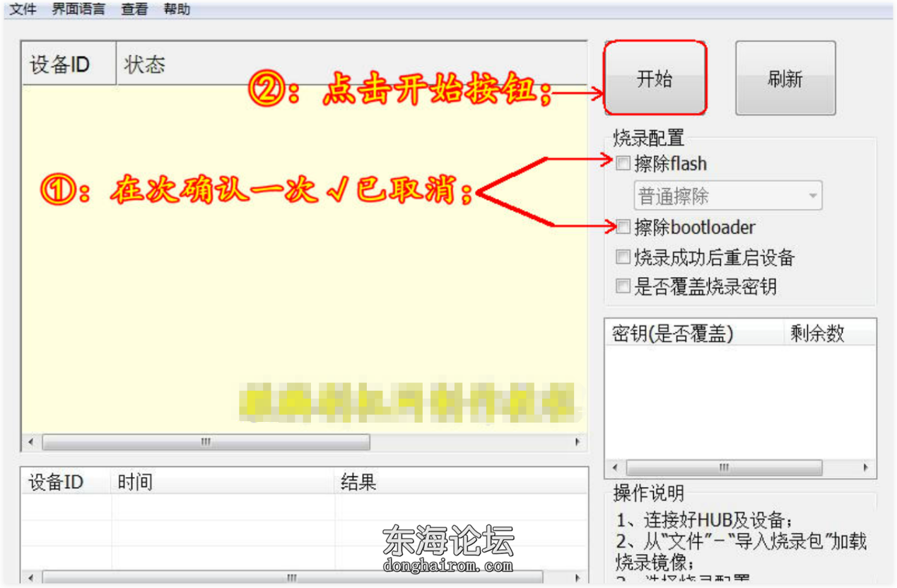Viewport: 897px width, 588px height.
Task: Click the 设备ID header in results table
Action: tap(66, 482)
